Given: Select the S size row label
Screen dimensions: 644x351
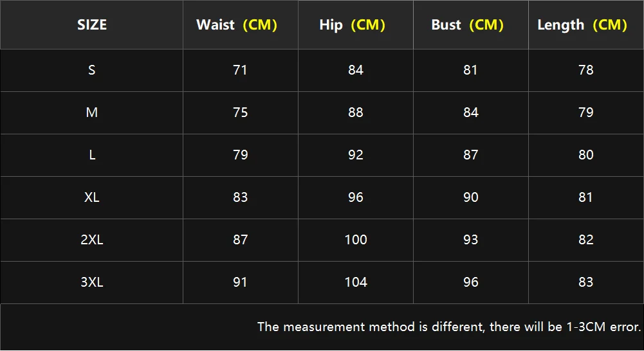Looking at the screenshot, I should click(92, 70).
